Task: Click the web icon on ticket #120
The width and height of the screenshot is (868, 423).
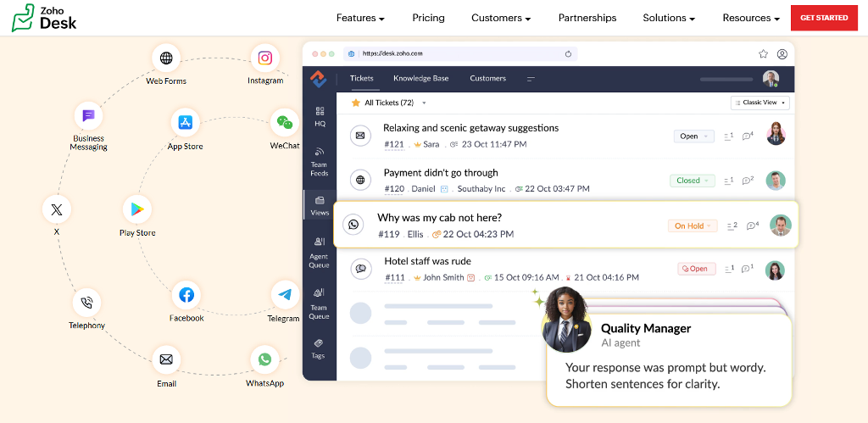Action: click(x=361, y=180)
